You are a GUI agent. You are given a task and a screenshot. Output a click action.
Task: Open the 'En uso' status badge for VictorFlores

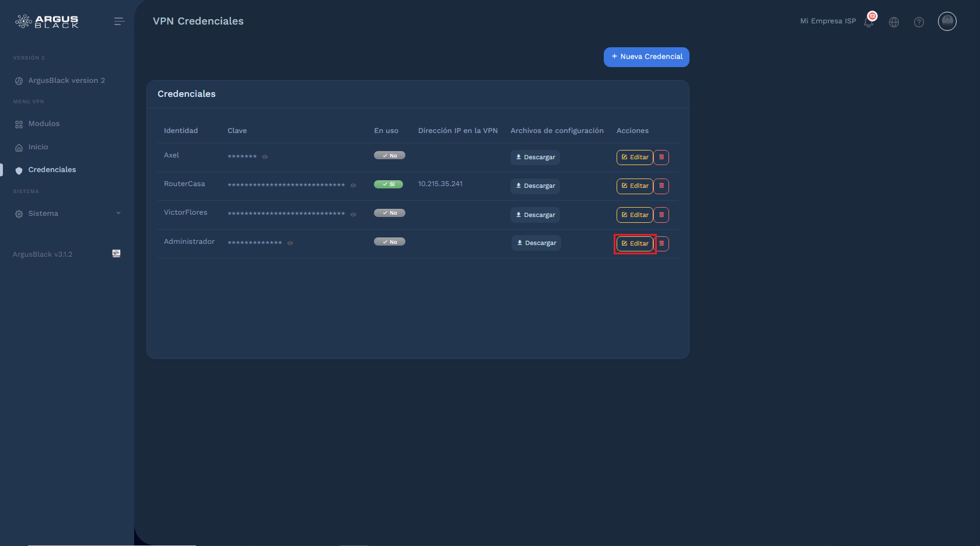[389, 213]
